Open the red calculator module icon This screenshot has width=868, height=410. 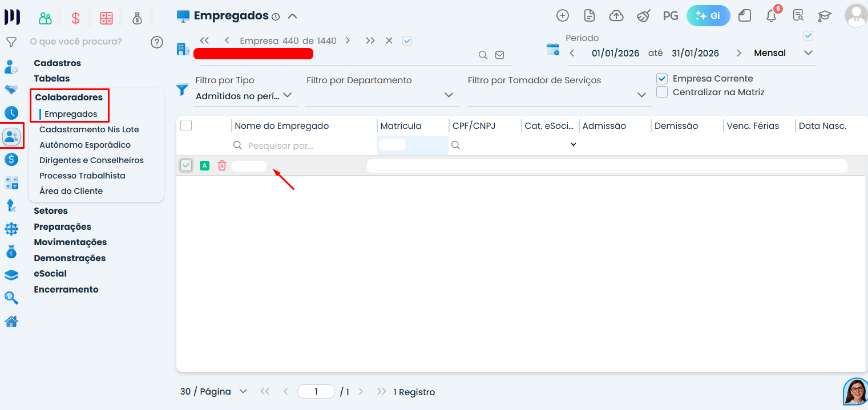click(106, 18)
